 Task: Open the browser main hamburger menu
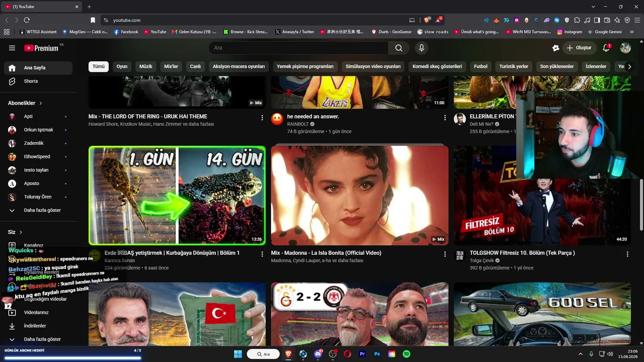[636, 20]
